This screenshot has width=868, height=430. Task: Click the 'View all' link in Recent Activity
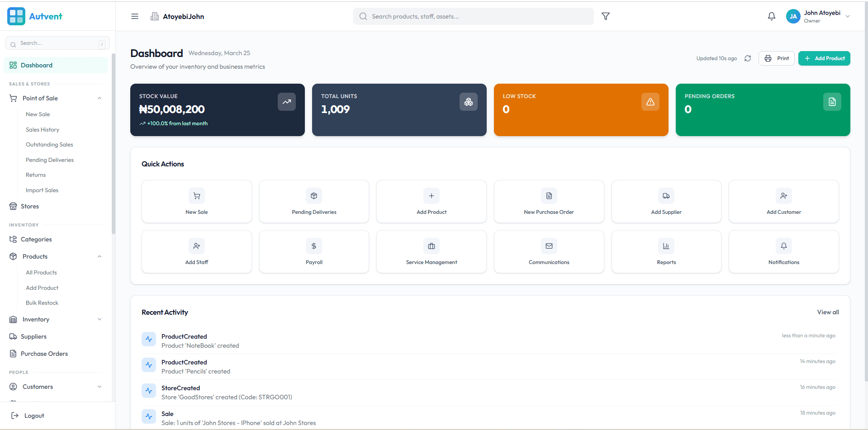click(x=828, y=312)
